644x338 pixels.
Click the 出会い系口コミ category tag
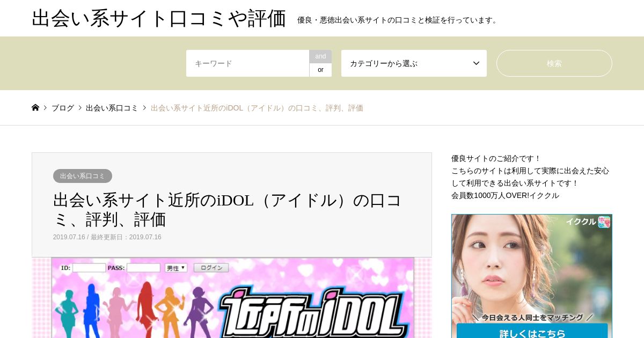point(83,176)
